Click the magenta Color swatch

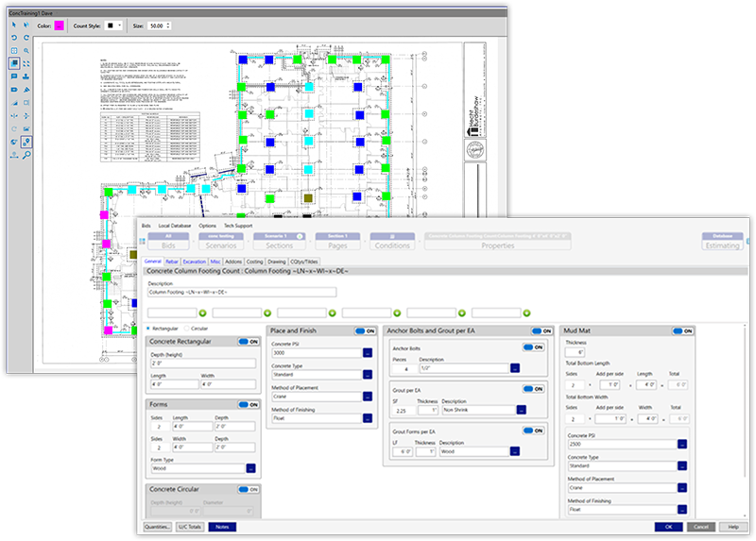click(59, 25)
